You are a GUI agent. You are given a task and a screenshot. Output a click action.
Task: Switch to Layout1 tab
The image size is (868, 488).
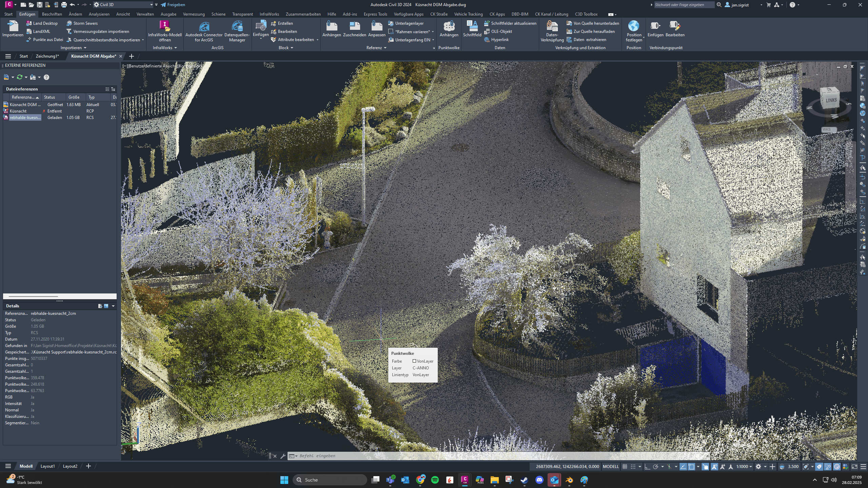tap(47, 466)
